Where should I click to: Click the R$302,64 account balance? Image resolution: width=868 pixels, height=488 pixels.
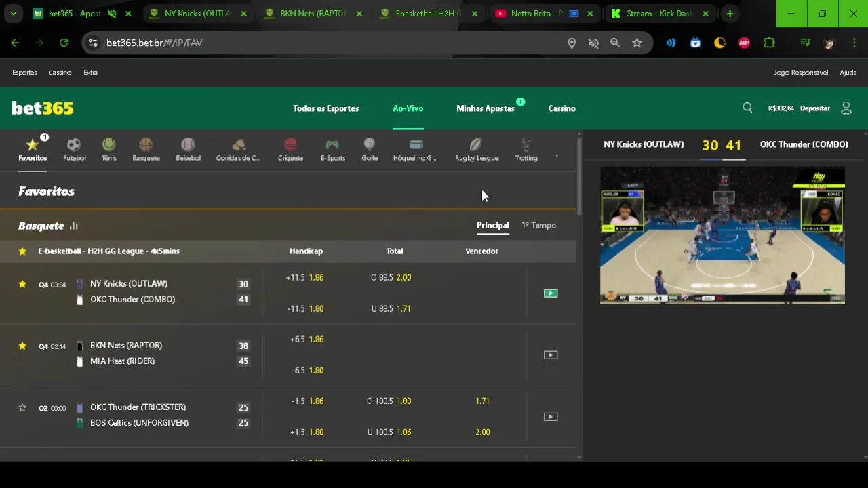[x=781, y=108]
